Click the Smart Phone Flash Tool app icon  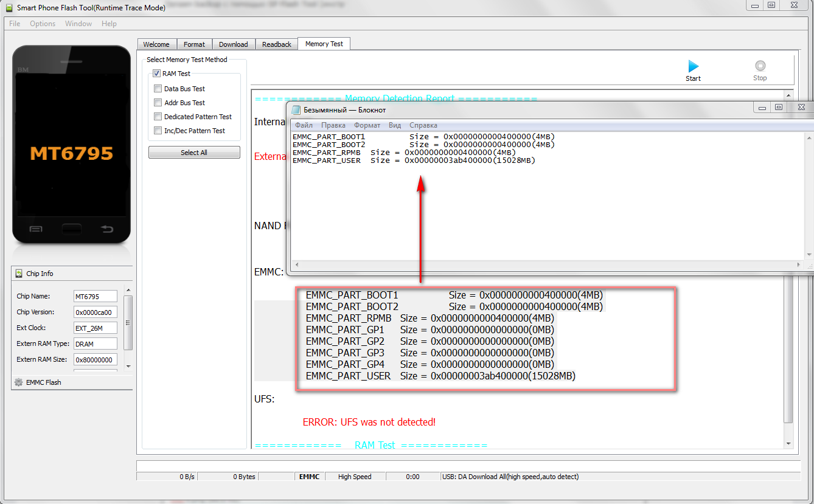pos(8,7)
